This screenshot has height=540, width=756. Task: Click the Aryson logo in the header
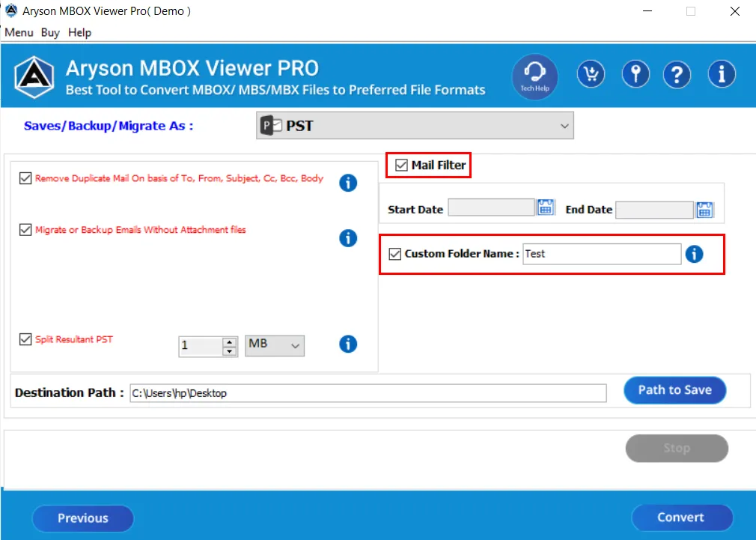point(34,77)
